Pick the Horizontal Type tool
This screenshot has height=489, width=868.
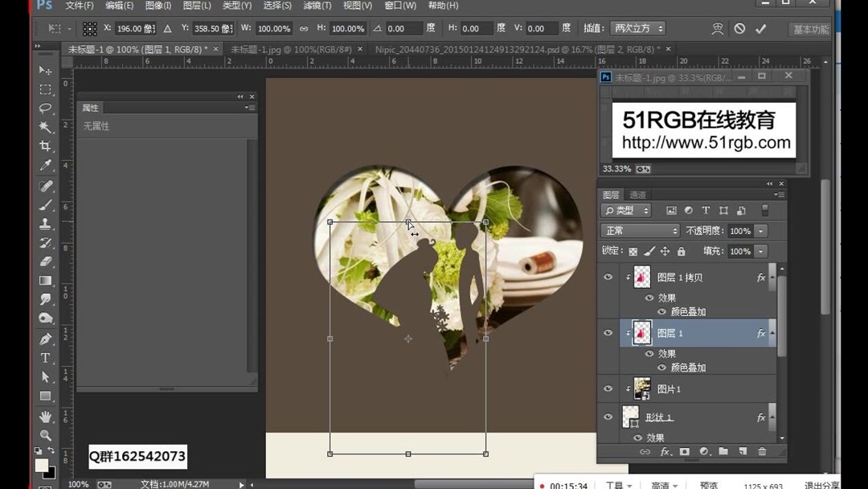(x=46, y=356)
